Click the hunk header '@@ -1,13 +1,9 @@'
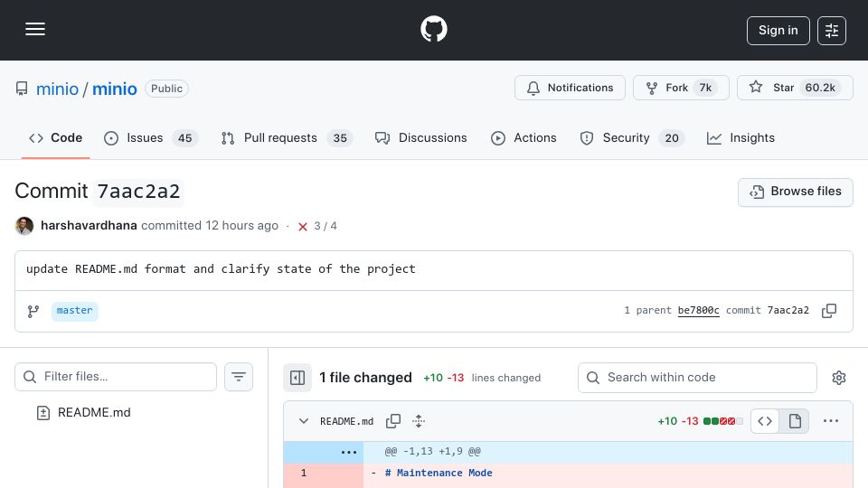The image size is (868, 488). click(x=432, y=452)
